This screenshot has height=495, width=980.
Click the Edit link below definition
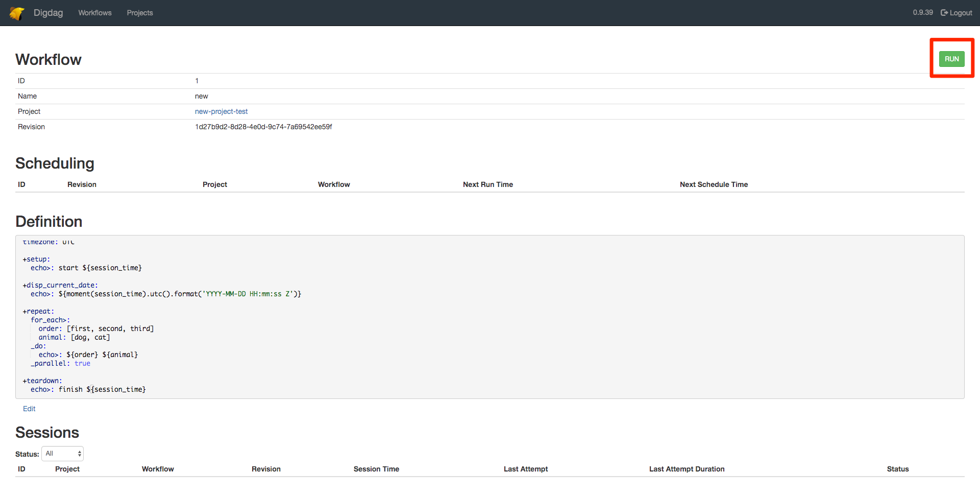29,409
